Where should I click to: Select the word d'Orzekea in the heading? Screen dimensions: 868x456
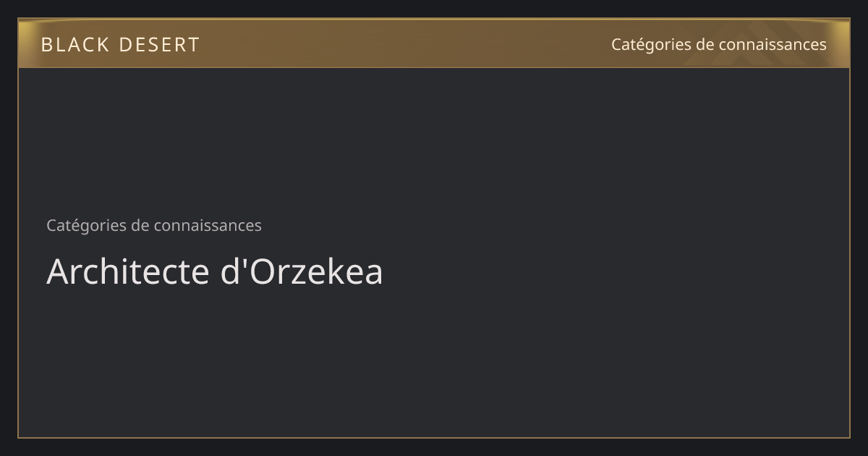click(302, 271)
